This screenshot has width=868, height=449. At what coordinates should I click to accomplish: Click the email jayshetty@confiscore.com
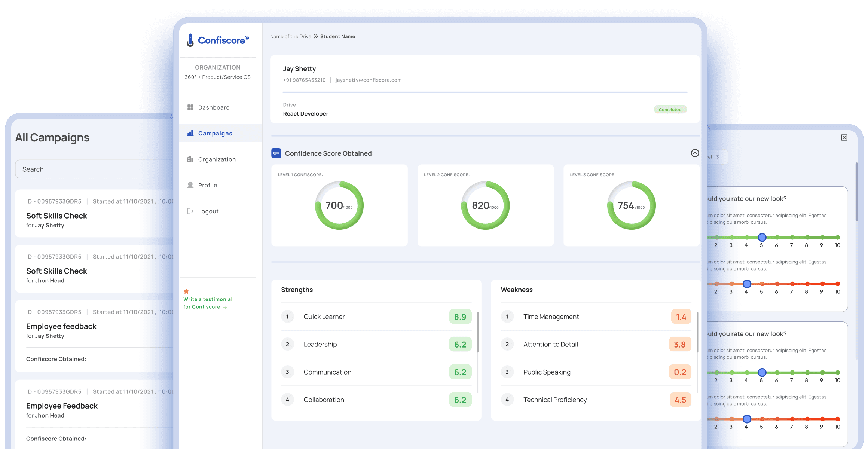[x=369, y=80]
